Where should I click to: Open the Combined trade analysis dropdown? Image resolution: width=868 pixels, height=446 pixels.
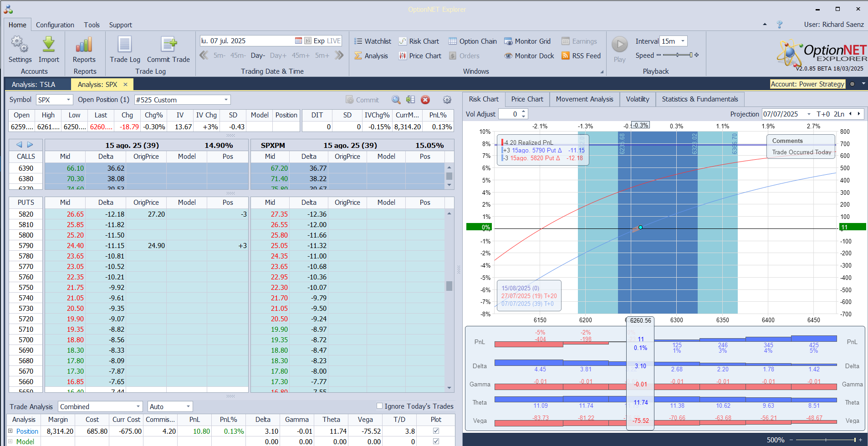[138, 406]
